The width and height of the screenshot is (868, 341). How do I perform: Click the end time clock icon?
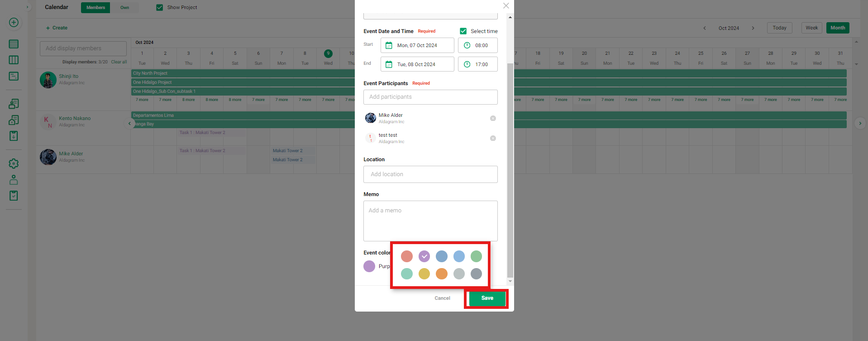467,64
